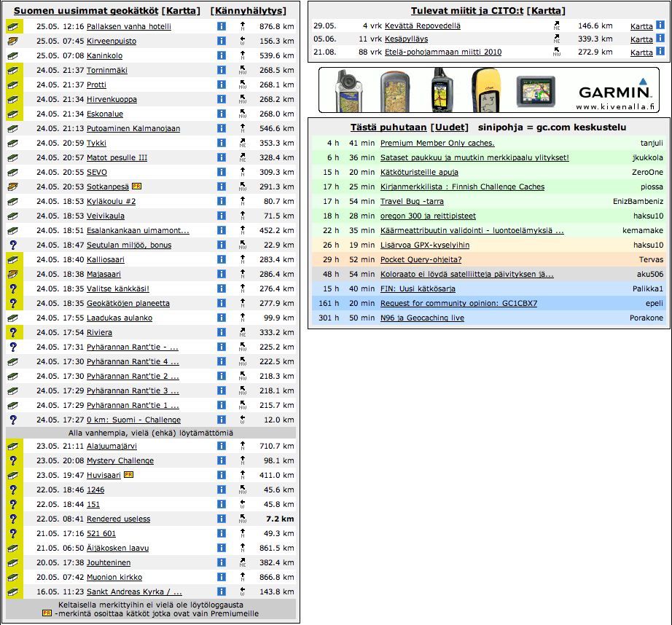The image size is (672, 625).
Task: Click info icon in Rendered useless row
Action: pyautogui.click(x=222, y=519)
